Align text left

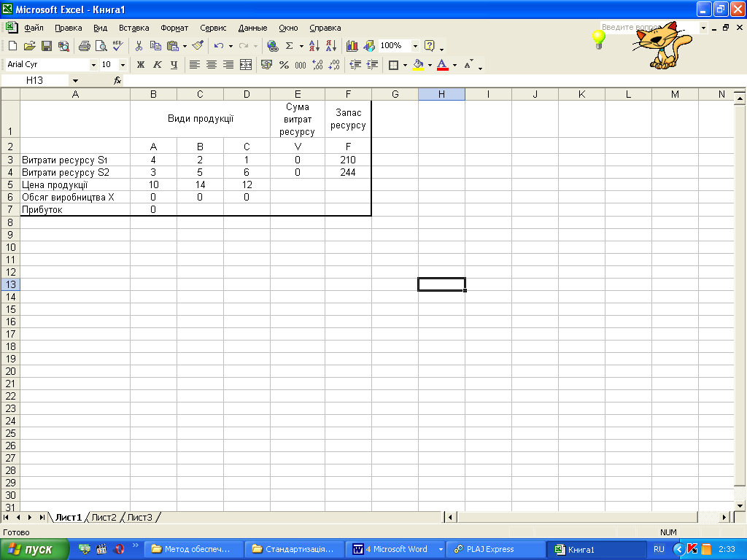tap(194, 65)
